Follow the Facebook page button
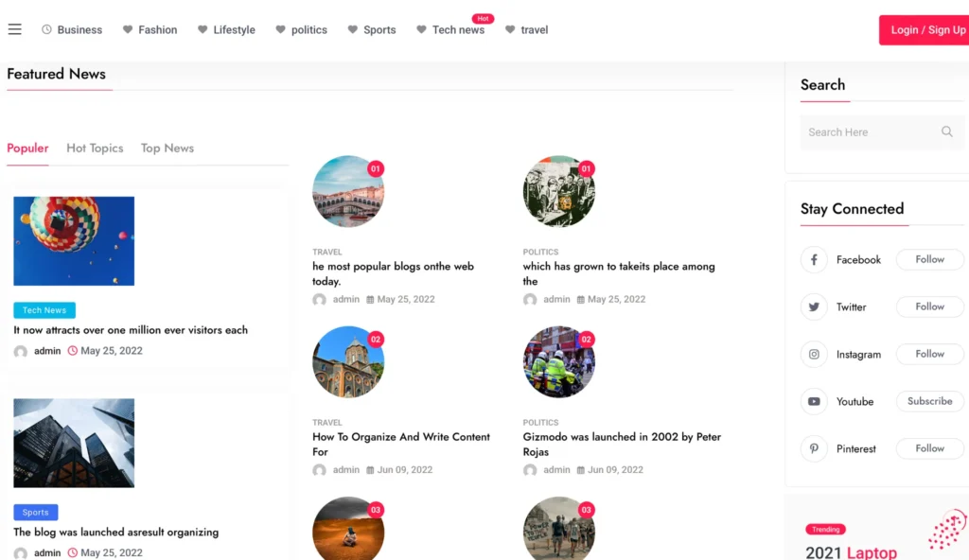969x560 pixels. [x=929, y=259]
